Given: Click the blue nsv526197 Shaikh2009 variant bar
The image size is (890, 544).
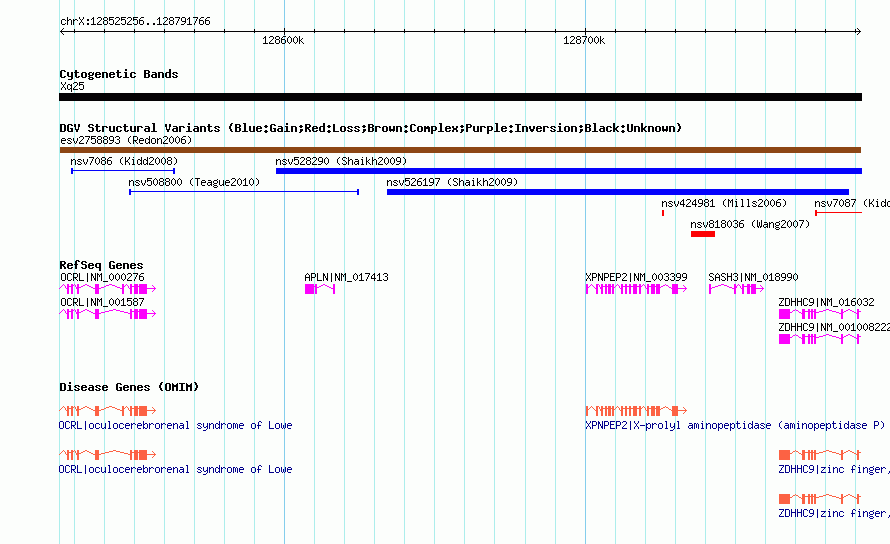Looking at the screenshot, I should click(618, 192).
